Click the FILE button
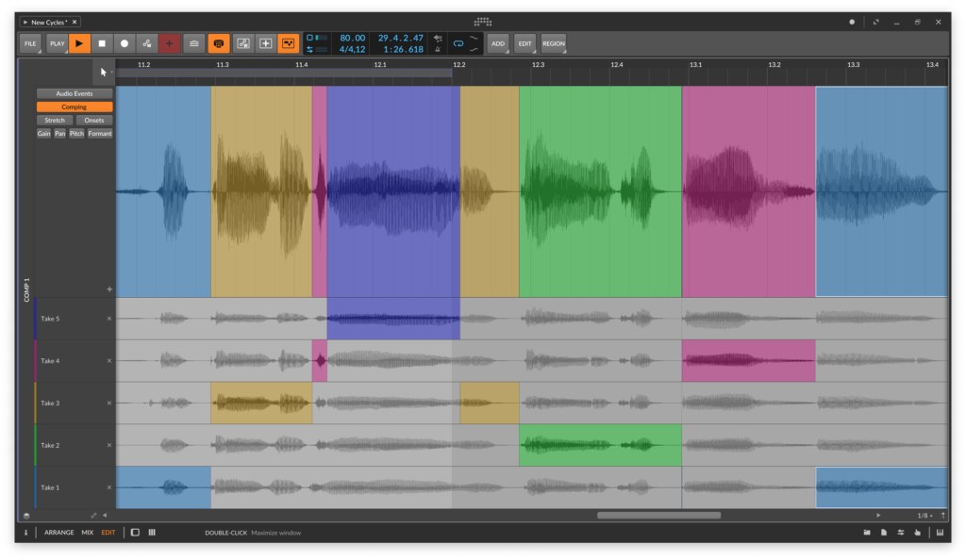Screen dimensions: 966x560 [29, 43]
